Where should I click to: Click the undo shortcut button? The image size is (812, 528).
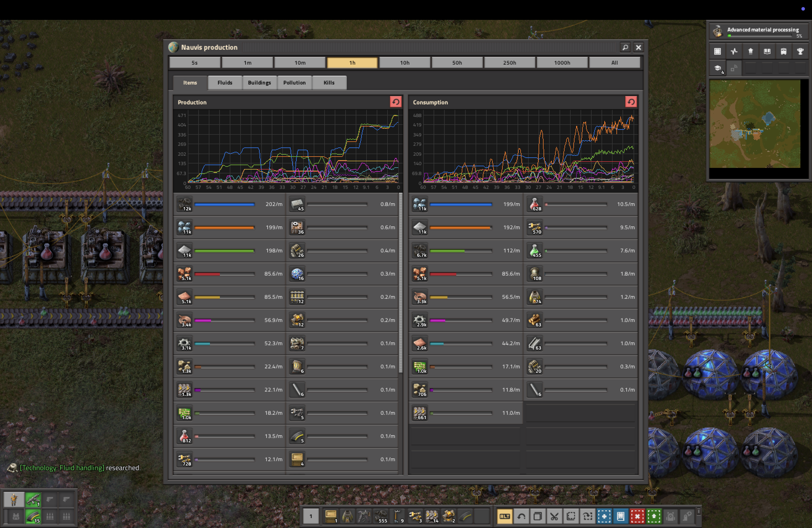point(521,516)
